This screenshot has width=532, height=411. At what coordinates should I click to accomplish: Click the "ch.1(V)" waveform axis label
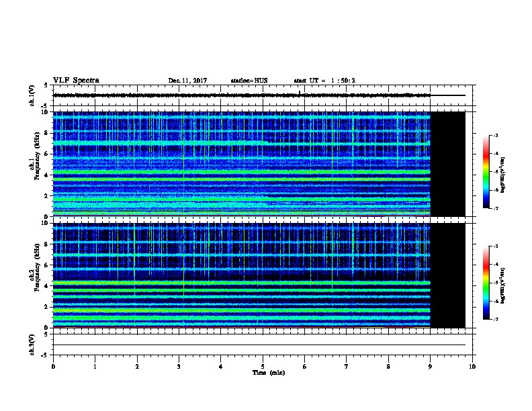[32, 95]
